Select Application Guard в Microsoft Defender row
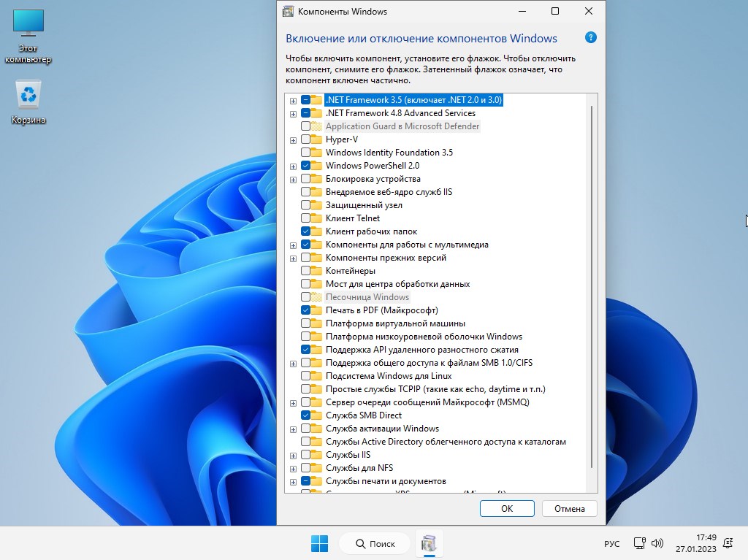 pos(402,126)
